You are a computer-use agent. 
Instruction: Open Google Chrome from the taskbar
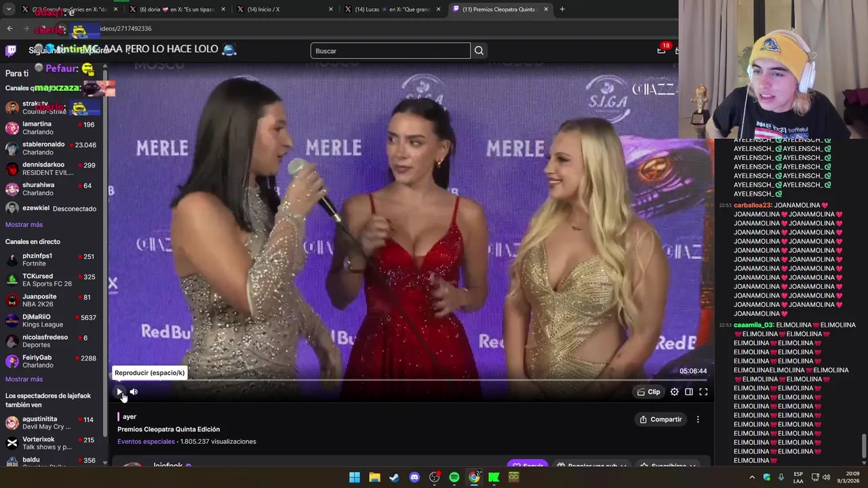(474, 477)
